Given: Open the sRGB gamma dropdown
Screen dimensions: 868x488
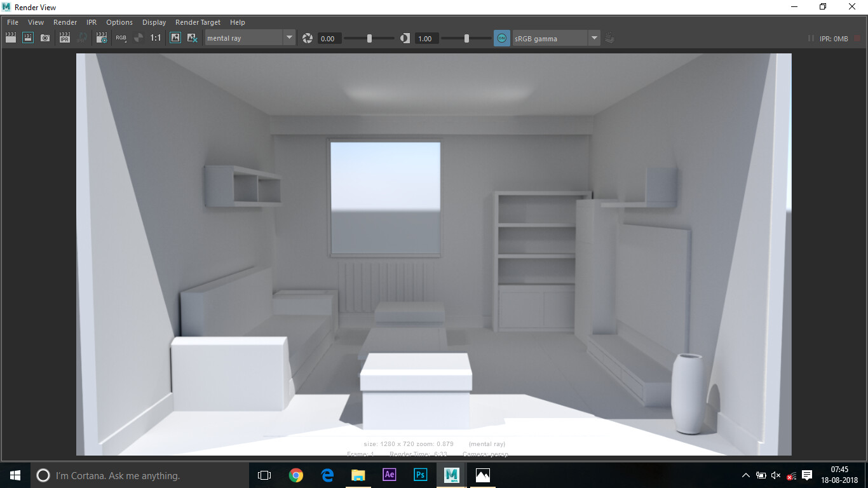Looking at the screenshot, I should click(594, 37).
